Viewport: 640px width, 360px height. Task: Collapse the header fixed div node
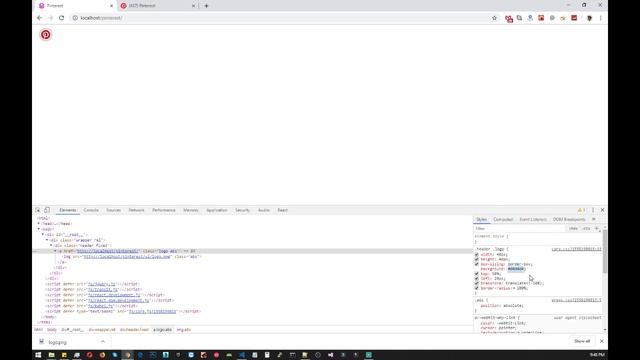tap(51, 246)
